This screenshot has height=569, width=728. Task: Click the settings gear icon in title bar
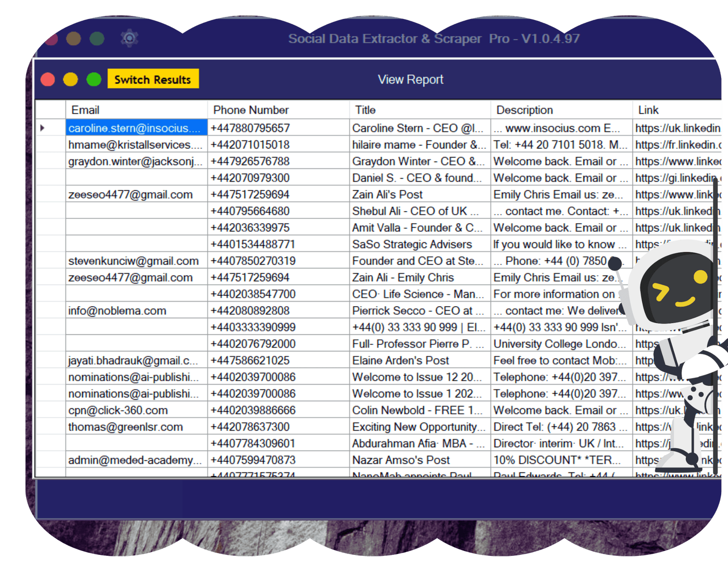coord(130,38)
